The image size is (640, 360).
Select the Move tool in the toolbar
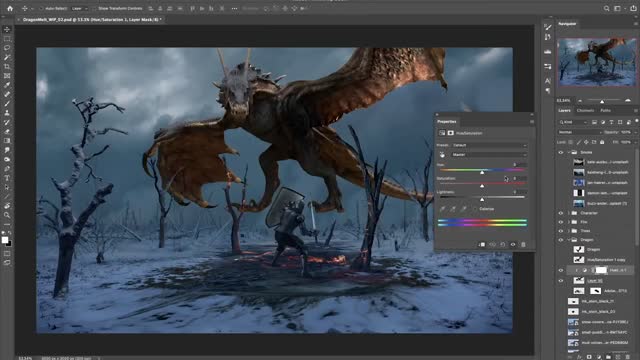pos(7,29)
